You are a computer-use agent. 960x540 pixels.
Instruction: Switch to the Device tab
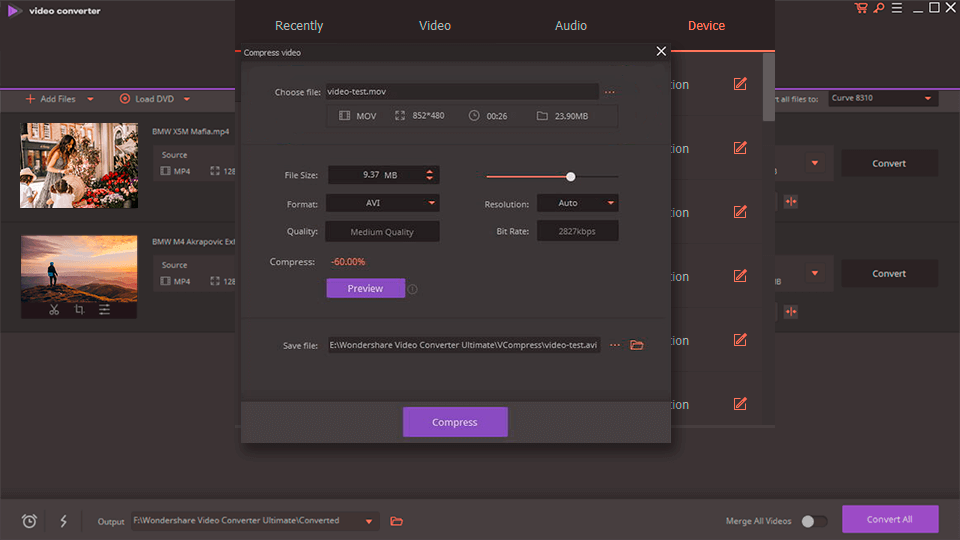(x=707, y=26)
